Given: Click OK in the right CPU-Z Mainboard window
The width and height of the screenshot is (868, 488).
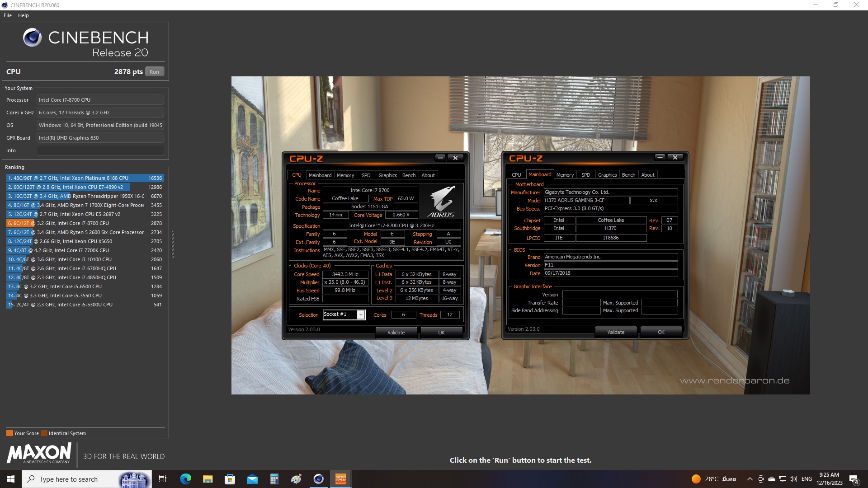Looking at the screenshot, I should 660,332.
